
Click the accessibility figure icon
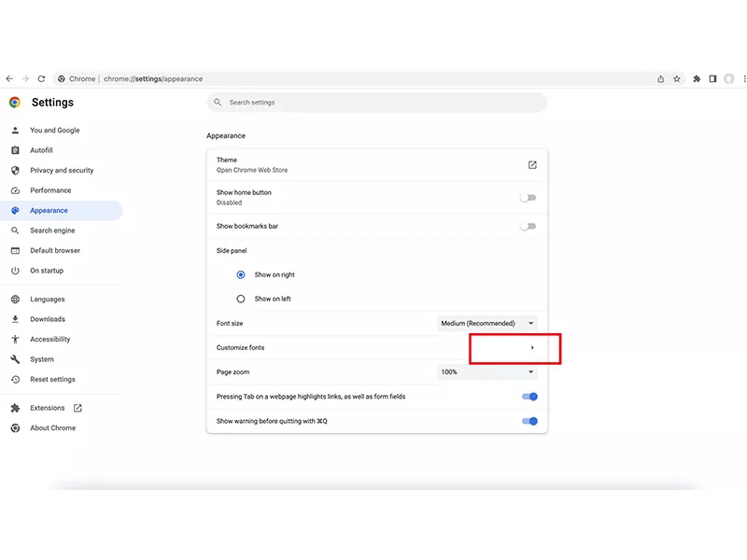(15, 339)
